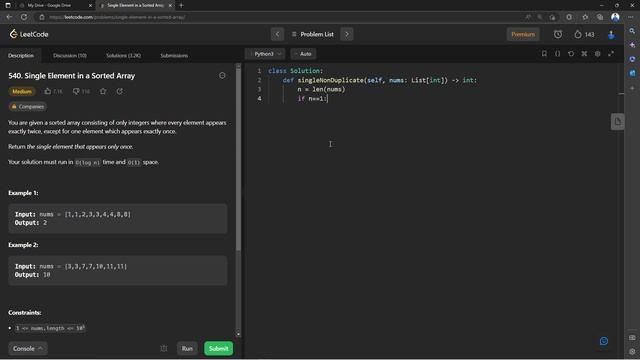
Task: Open the browser collections icon
Action: [x=600, y=17]
